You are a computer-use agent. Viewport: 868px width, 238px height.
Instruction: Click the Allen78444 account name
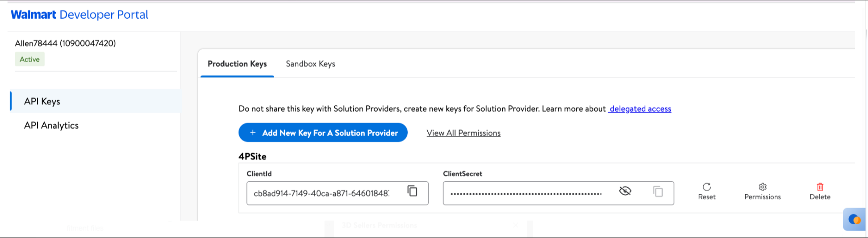pyautogui.click(x=65, y=43)
